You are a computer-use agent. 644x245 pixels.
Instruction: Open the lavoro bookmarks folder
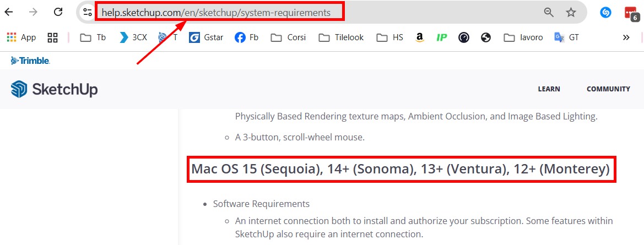(x=523, y=38)
